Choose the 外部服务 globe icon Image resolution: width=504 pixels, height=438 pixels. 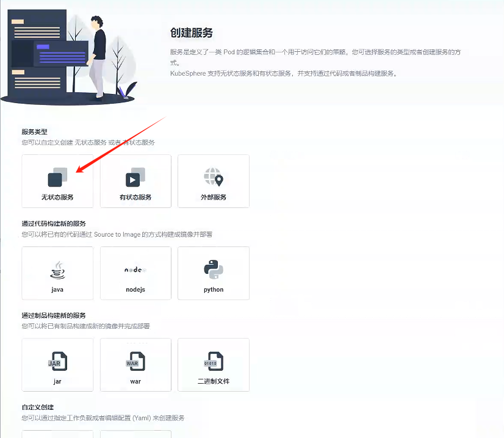(x=214, y=177)
